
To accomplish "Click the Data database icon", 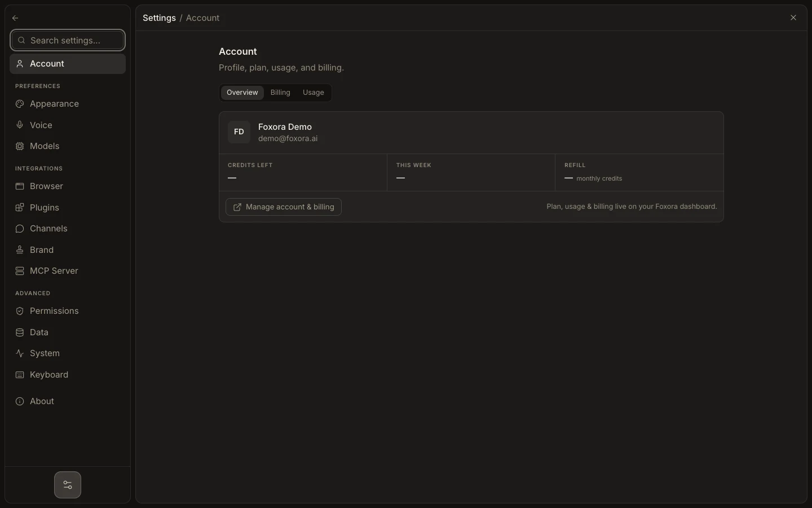I will (20, 332).
